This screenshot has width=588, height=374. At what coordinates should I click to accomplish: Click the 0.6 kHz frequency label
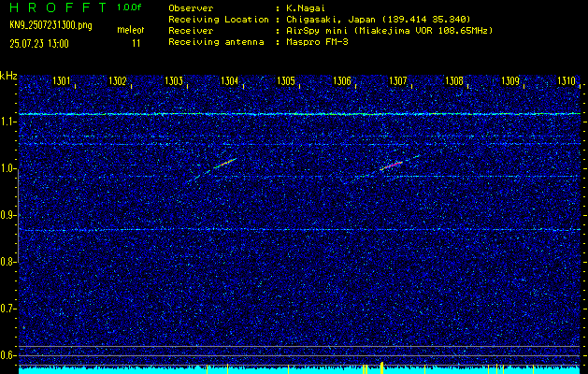pyautogui.click(x=7, y=355)
